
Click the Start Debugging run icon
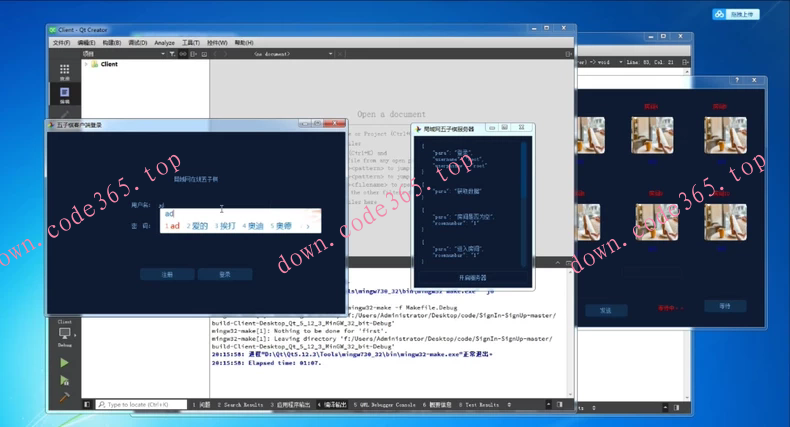[65, 380]
